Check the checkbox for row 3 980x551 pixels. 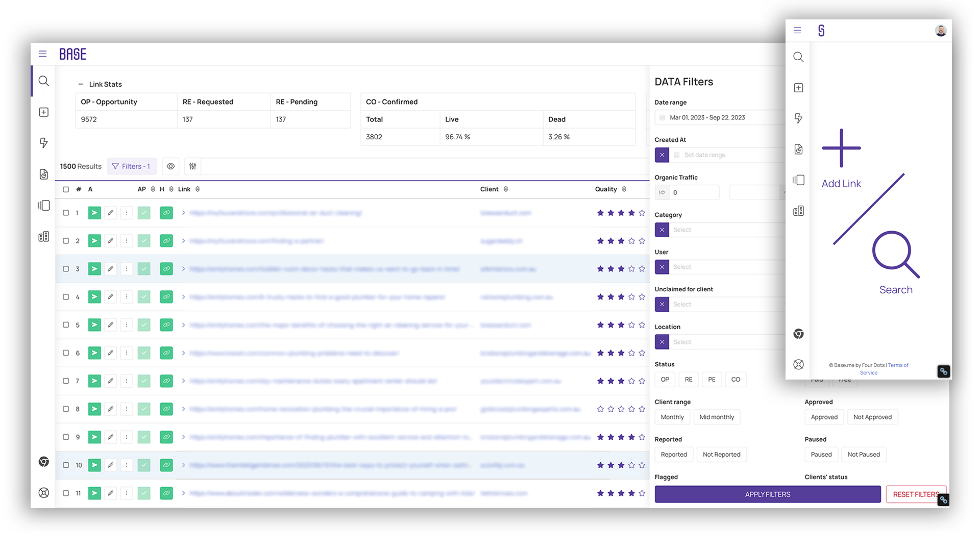tap(66, 269)
